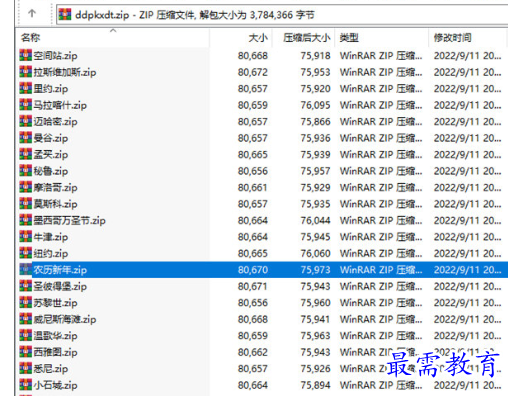This screenshot has height=396, width=508.
Task: Click the icon of 温歌华.zip
Action: tap(26, 335)
